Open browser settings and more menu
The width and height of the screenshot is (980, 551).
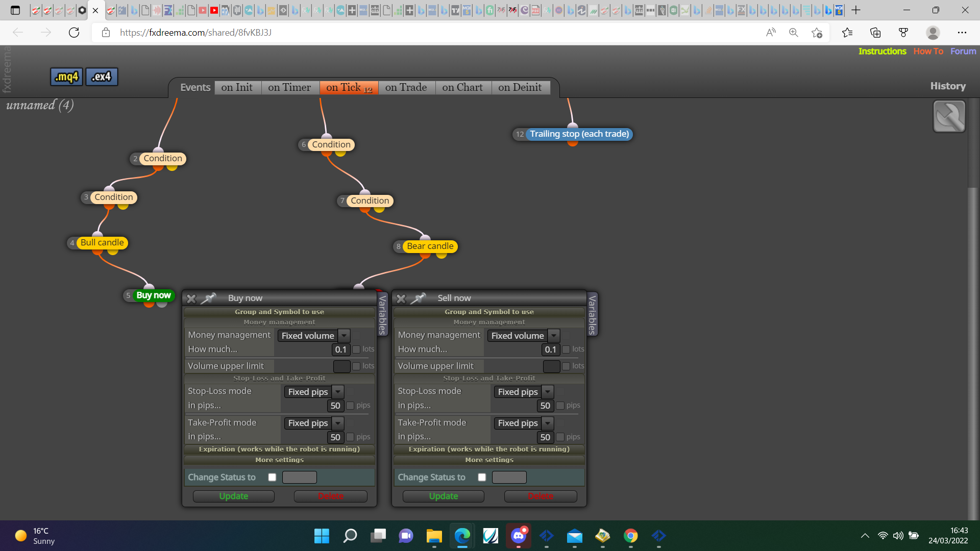[x=962, y=33]
